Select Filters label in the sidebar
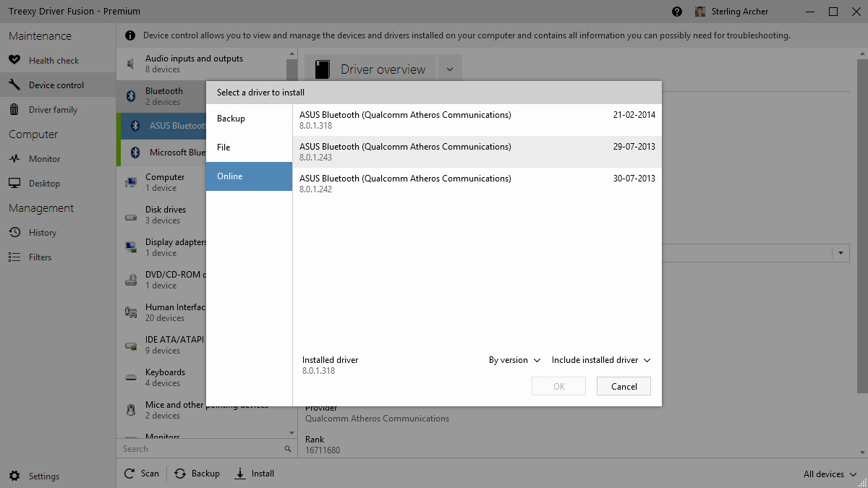 [40, 257]
